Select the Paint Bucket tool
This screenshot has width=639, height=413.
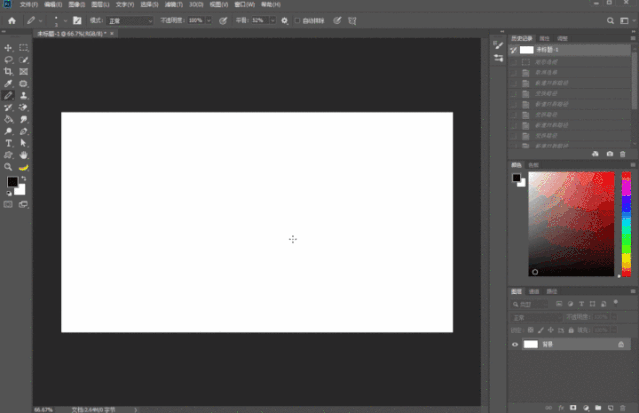(8, 119)
